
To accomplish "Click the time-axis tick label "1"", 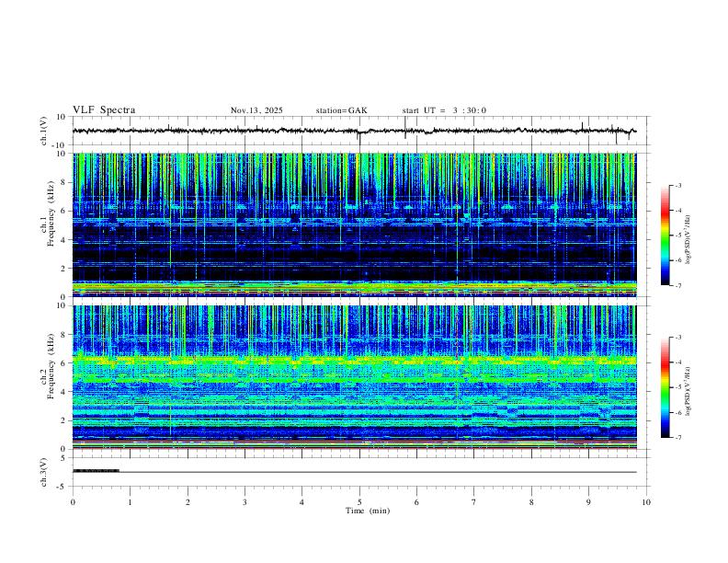I will pyautogui.click(x=130, y=502).
